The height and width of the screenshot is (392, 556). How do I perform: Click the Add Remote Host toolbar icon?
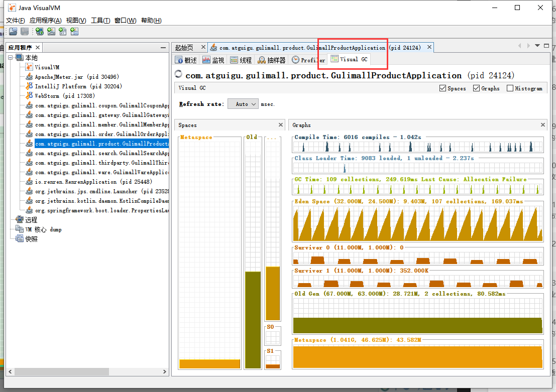click(40, 32)
